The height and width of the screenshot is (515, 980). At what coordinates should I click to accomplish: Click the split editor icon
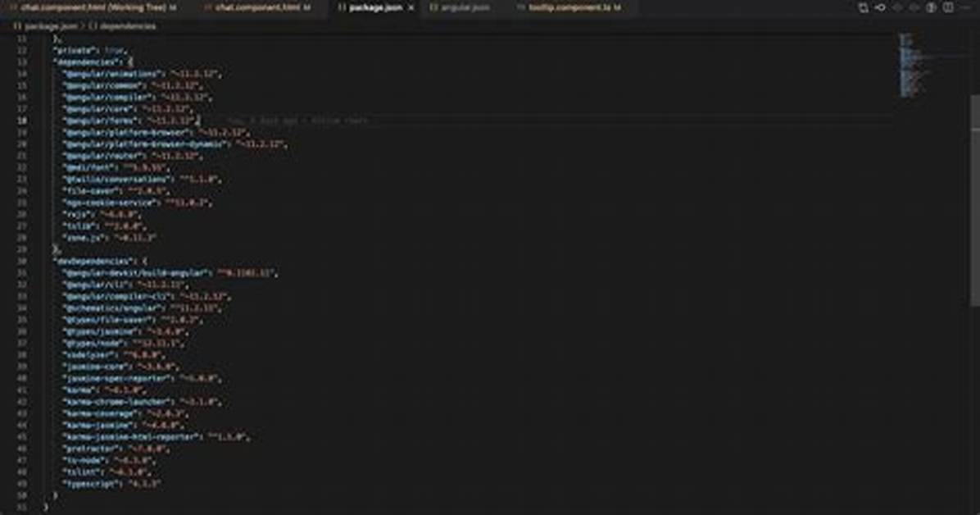[948, 7]
